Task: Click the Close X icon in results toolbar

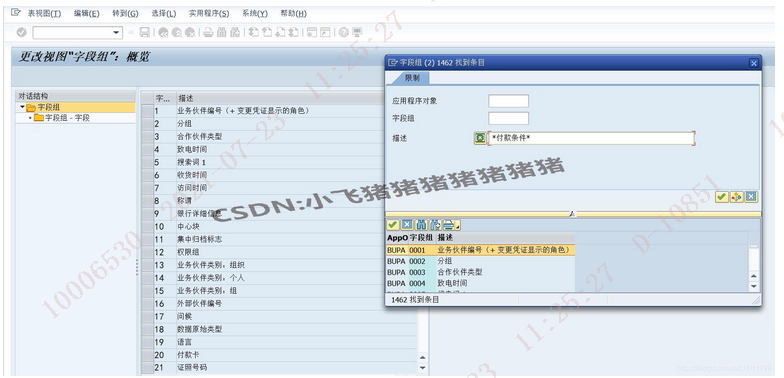Action: tap(407, 225)
